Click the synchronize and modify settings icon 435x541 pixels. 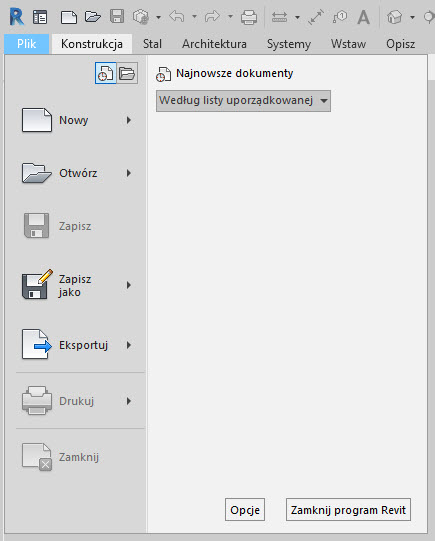[x=141, y=17]
